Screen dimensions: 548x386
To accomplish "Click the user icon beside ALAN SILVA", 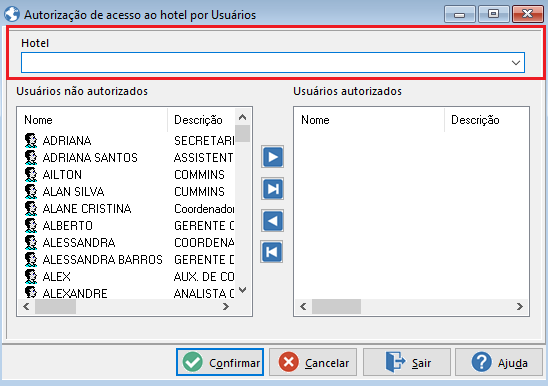I will [x=31, y=192].
